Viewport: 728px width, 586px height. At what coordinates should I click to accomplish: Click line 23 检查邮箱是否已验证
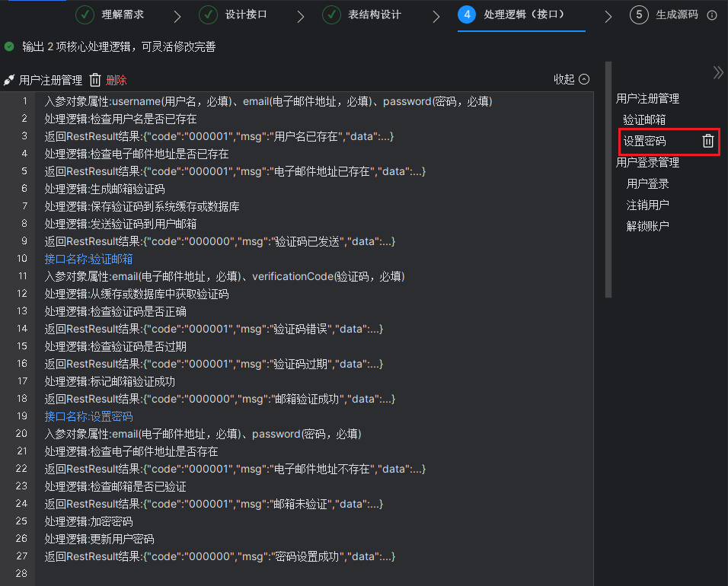115,486
